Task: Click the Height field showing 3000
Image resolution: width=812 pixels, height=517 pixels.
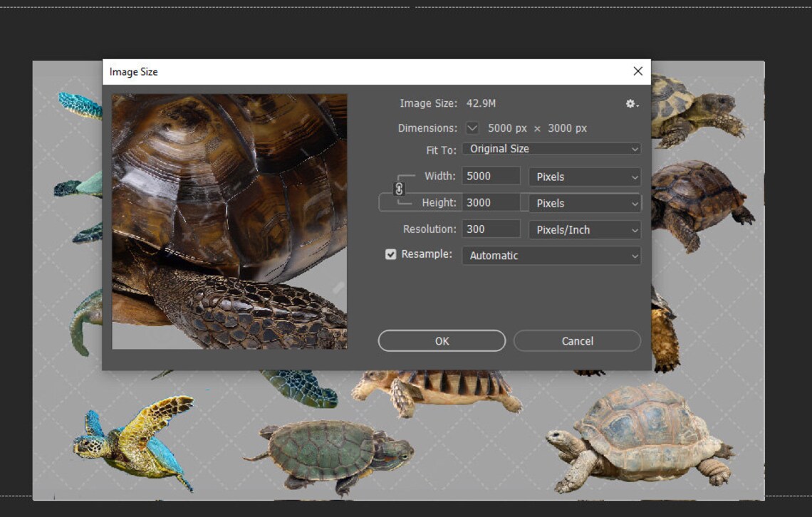Action: (491, 202)
